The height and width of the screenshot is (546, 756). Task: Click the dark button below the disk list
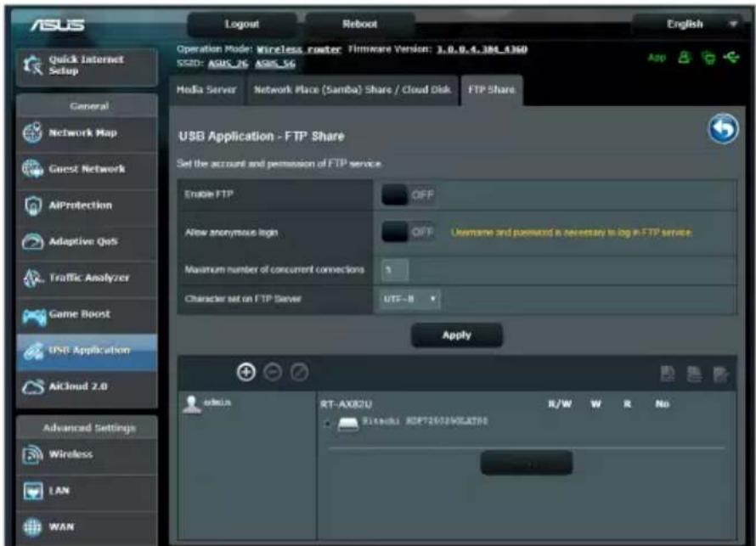click(x=527, y=463)
